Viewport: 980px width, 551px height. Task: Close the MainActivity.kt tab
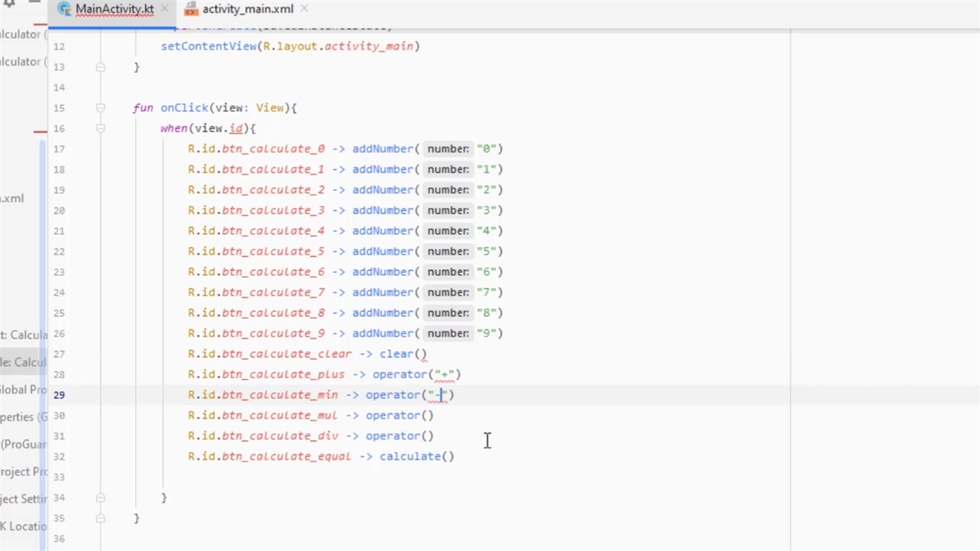pos(164,9)
